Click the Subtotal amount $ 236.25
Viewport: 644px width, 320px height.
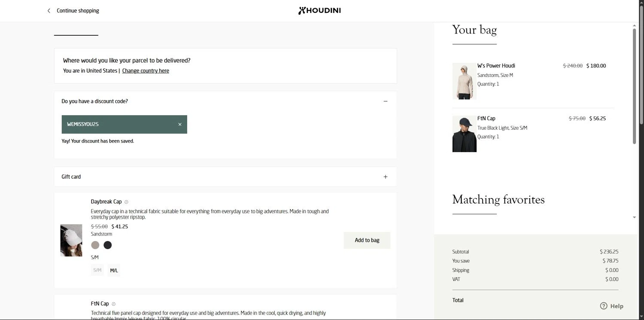[609, 252]
